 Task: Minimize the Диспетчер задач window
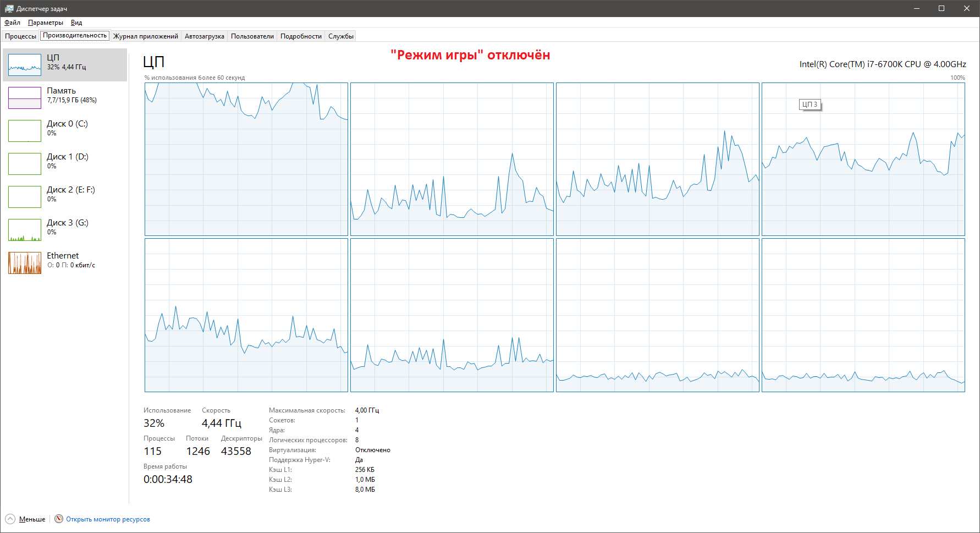pos(917,8)
